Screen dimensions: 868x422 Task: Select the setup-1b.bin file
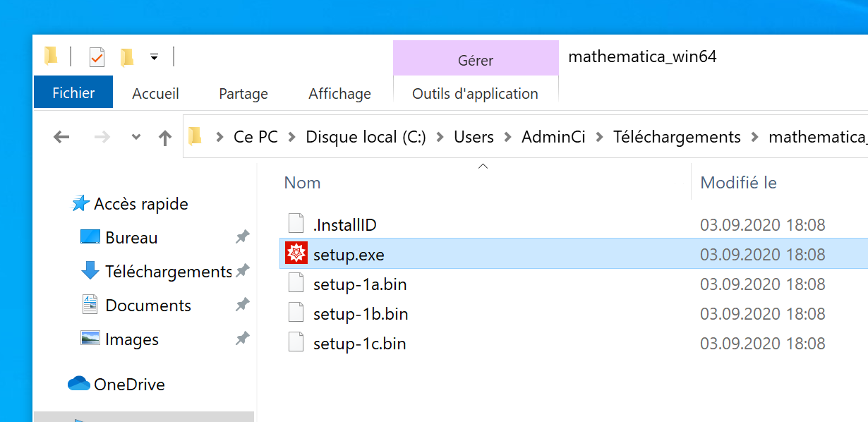(361, 314)
